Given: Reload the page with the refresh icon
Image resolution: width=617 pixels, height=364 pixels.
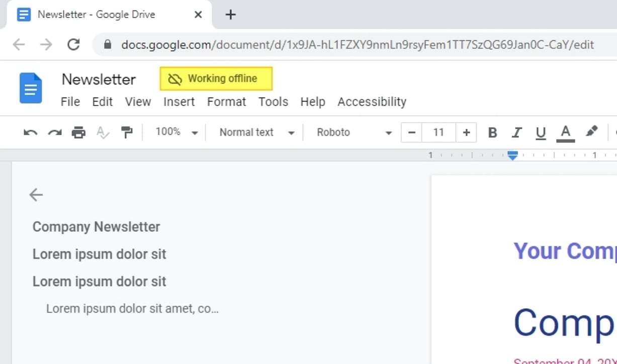Looking at the screenshot, I should tap(73, 44).
